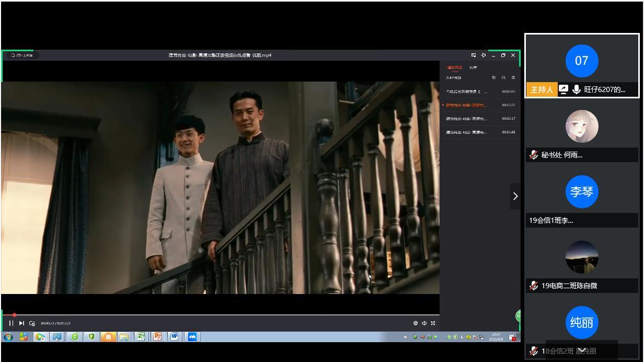Select the 李琴 participant avatar
The height and width of the screenshot is (362, 644).
[581, 192]
